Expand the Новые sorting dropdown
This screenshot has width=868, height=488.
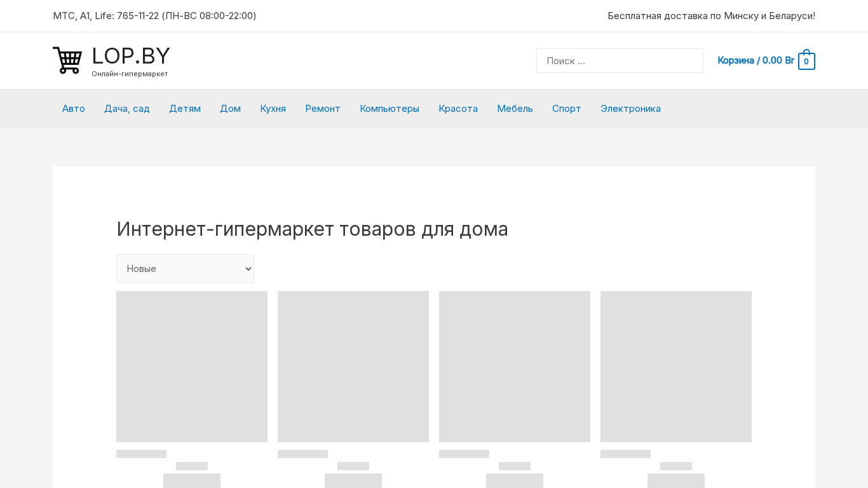click(x=185, y=269)
